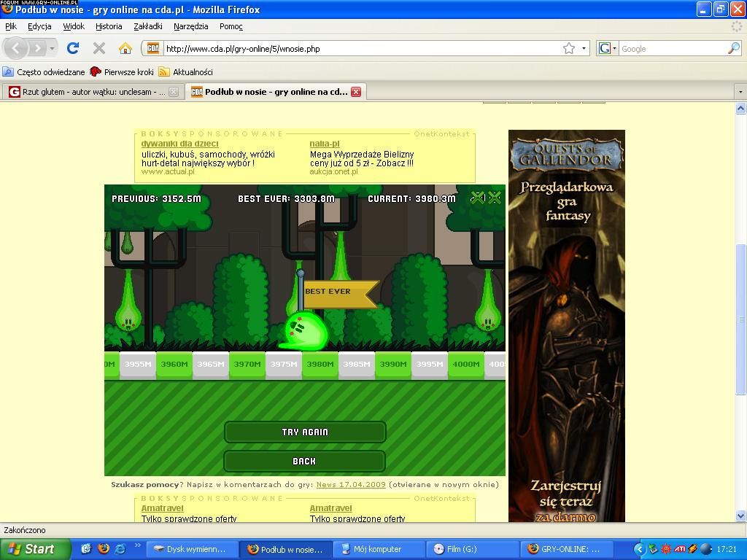This screenshot has height=560, width=747.
Task: Open the Pierwsze kroki bookmark
Action: click(x=122, y=72)
